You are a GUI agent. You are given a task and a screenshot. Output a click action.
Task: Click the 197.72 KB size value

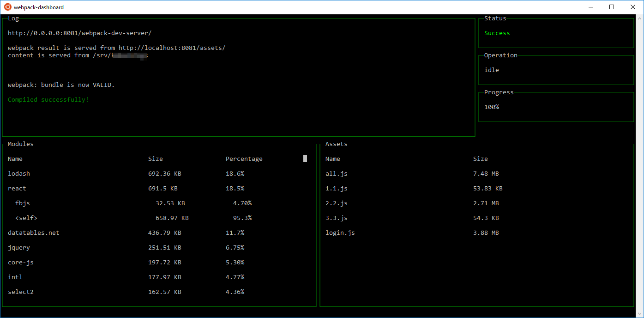click(x=165, y=263)
